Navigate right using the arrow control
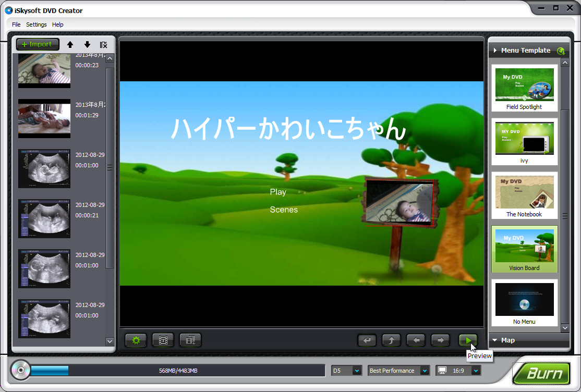 point(440,340)
